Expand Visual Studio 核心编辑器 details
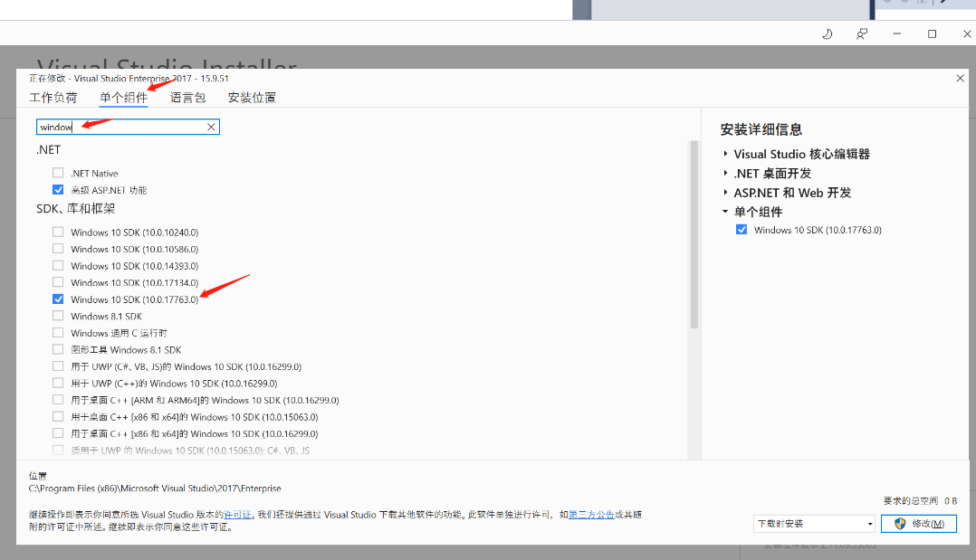 point(725,154)
